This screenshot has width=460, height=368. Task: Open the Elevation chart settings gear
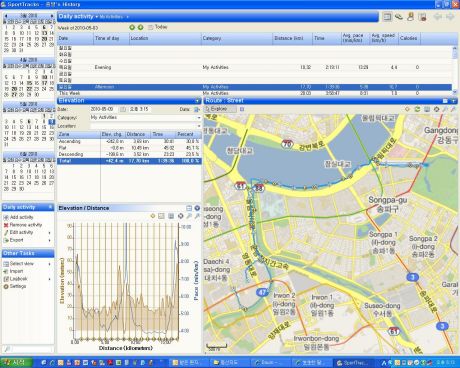pyautogui.click(x=180, y=216)
